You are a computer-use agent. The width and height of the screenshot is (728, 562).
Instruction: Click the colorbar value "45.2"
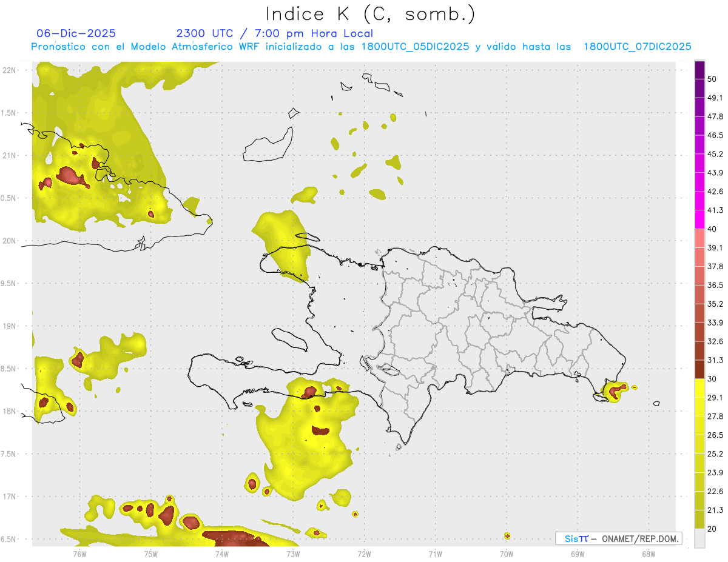[x=715, y=154]
